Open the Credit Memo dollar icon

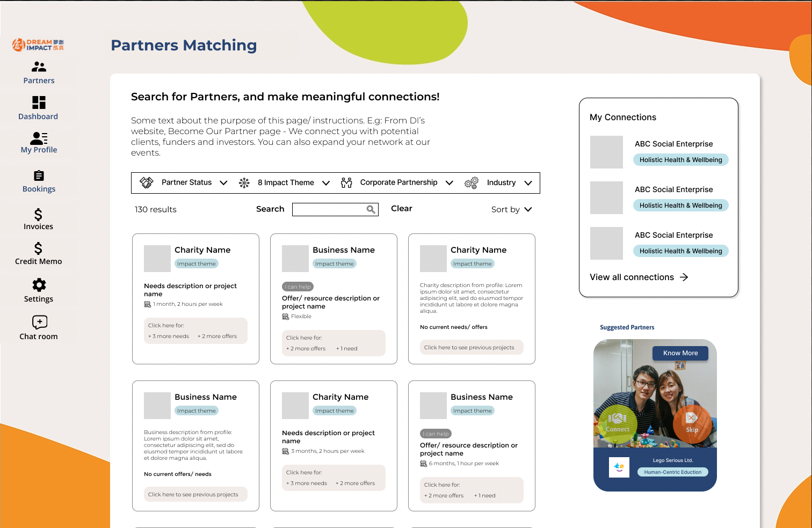point(38,248)
